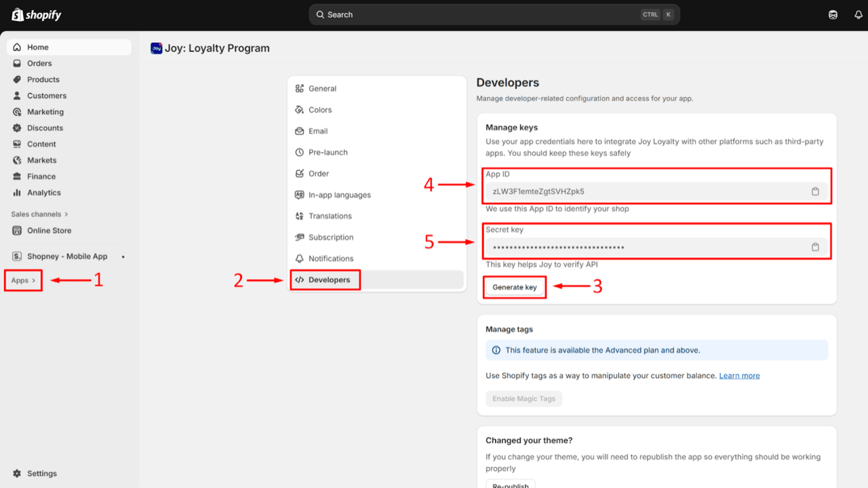This screenshot has height=488, width=868.
Task: Click the Home icon in sidebar
Action: 17,48
